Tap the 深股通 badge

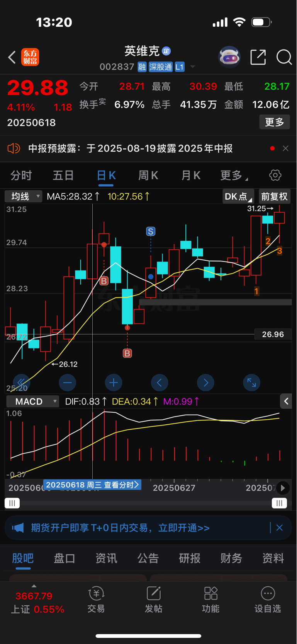[x=161, y=67]
